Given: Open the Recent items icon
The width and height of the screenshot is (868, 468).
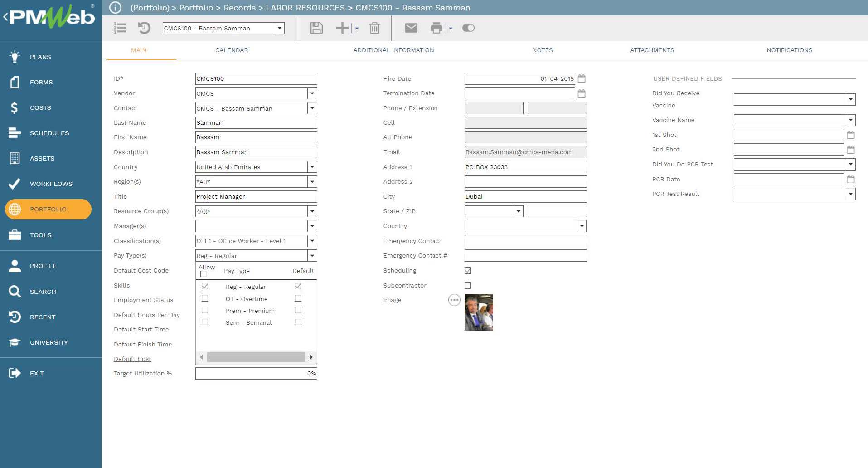Looking at the screenshot, I should point(15,317).
